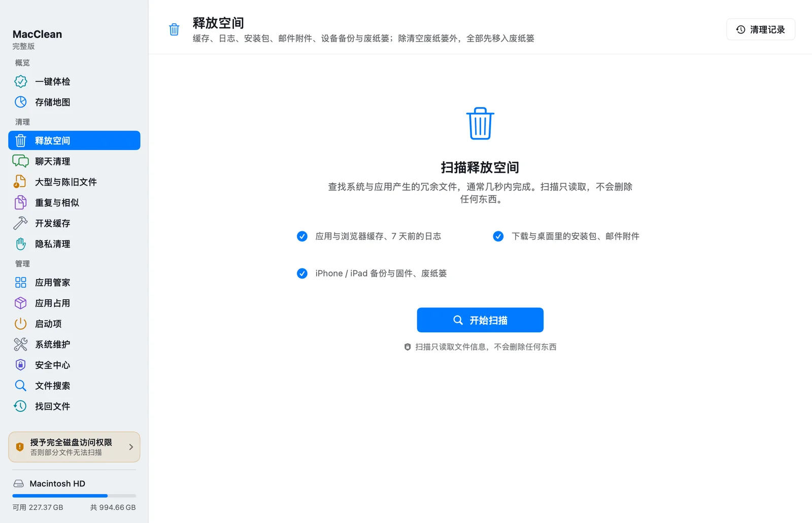The width and height of the screenshot is (812, 523).
Task: Click the 找回文件 clock arrow icon
Action: tap(20, 406)
